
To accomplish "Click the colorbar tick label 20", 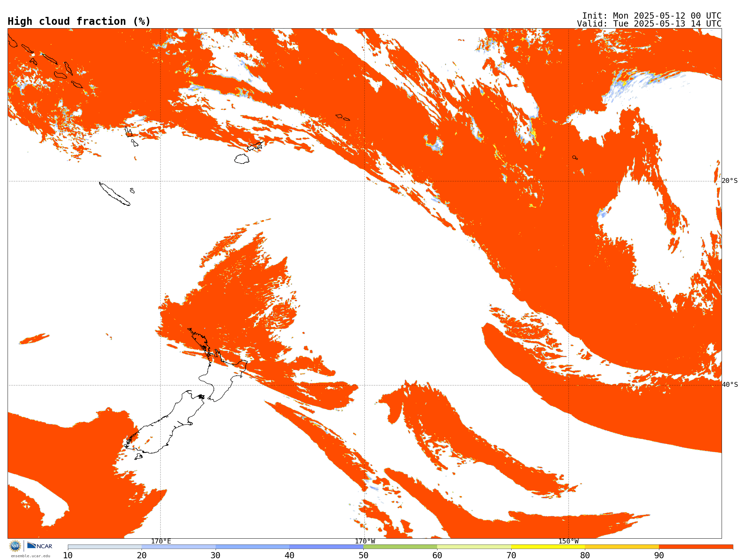I will [142, 556].
